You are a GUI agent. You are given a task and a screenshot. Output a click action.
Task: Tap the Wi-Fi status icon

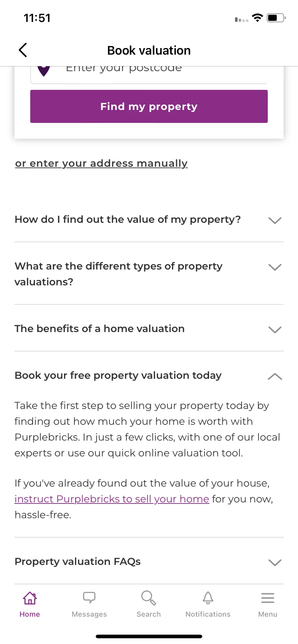coord(257,18)
